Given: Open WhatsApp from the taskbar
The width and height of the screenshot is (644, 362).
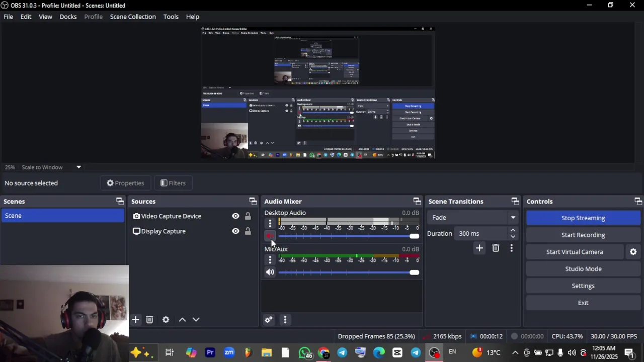Looking at the screenshot, I should pos(304,352).
